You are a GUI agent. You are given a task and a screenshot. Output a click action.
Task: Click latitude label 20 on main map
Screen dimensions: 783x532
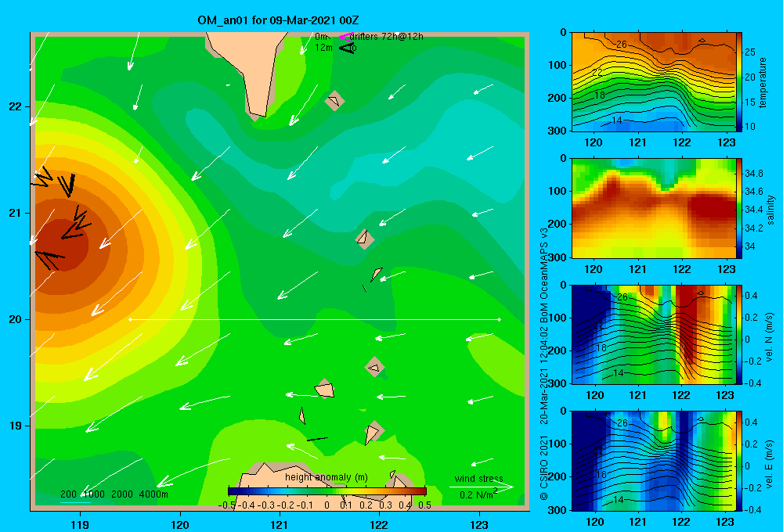[x=16, y=319]
